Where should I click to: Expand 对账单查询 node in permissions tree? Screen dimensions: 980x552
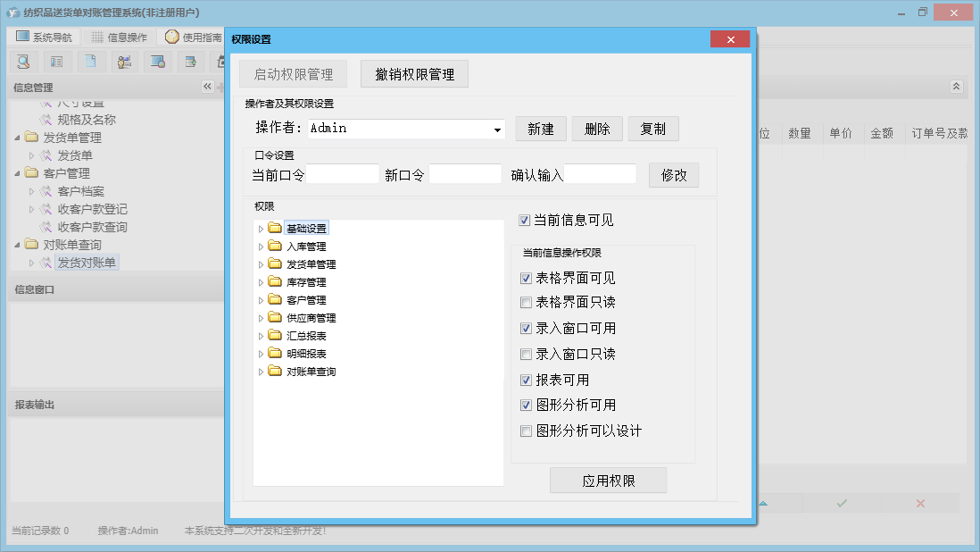coord(262,372)
